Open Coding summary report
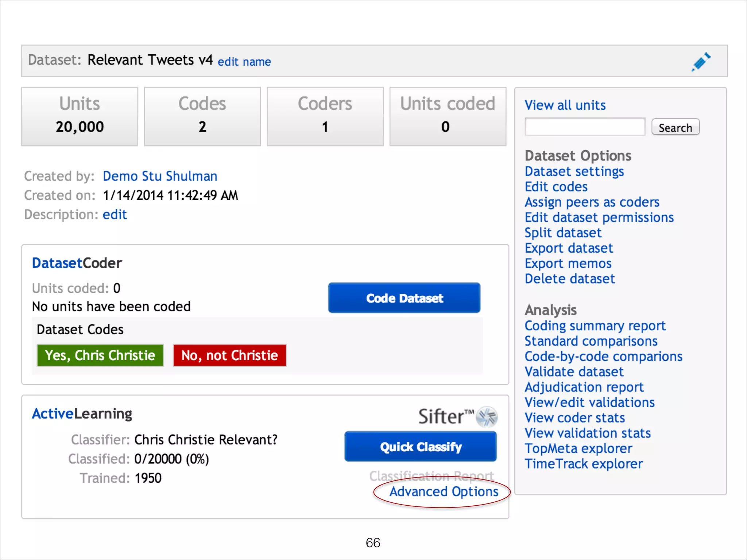Viewport: 747px width, 560px height. coord(595,326)
